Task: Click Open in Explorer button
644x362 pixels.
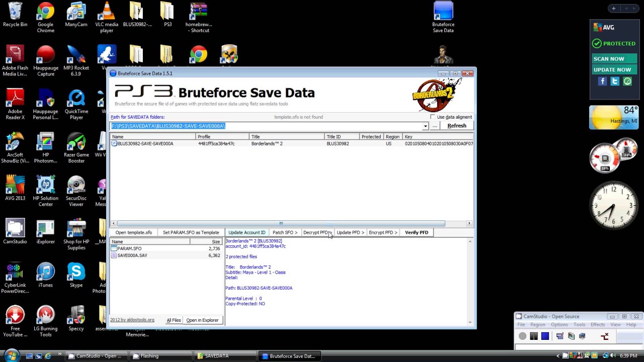Action: pyautogui.click(x=202, y=320)
